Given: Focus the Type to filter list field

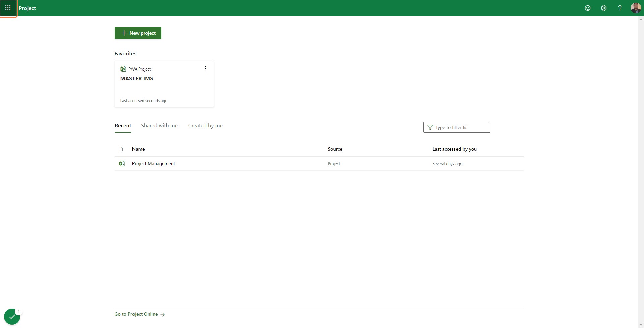Looking at the screenshot, I should [x=457, y=127].
